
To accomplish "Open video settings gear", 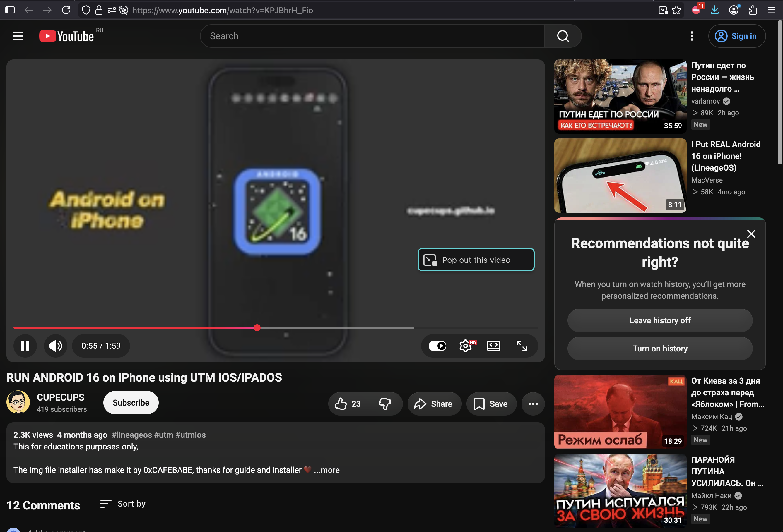I will pos(466,346).
